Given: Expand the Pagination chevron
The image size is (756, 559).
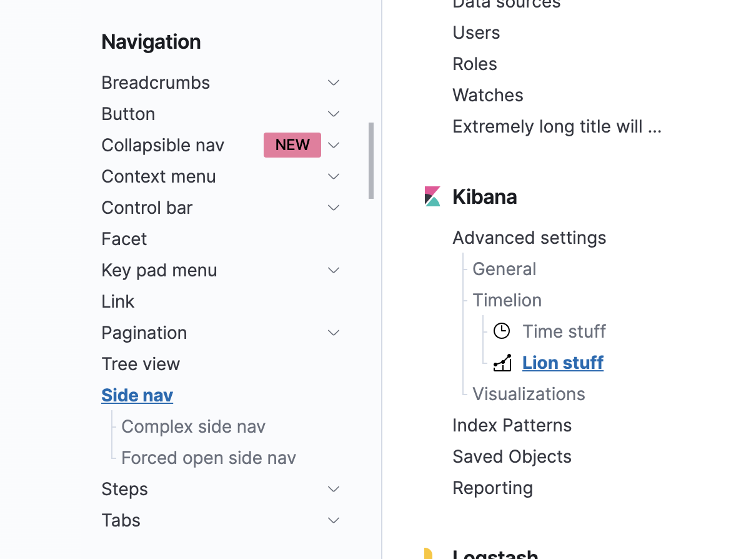Looking at the screenshot, I should pyautogui.click(x=334, y=333).
